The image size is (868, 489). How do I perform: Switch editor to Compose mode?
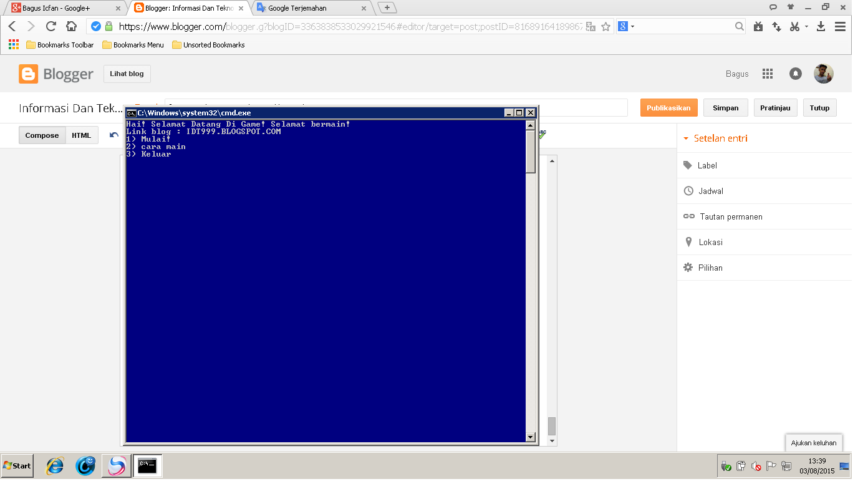(x=42, y=135)
